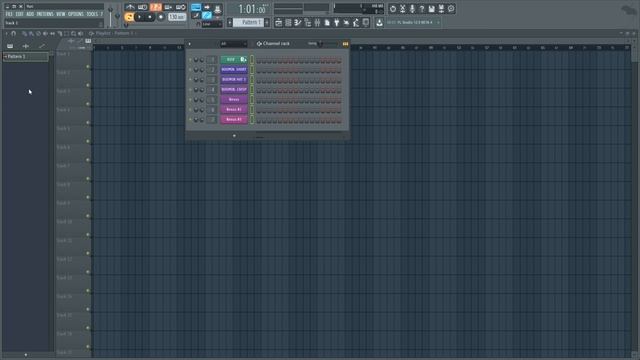640x360 pixels.
Task: Open the EDIT menu
Action: coord(19,14)
